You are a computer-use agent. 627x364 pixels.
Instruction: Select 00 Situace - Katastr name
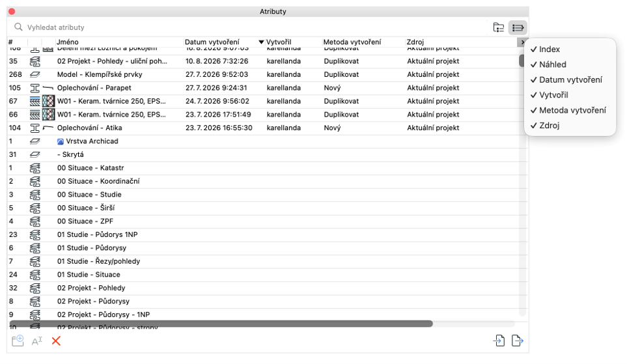(x=91, y=168)
